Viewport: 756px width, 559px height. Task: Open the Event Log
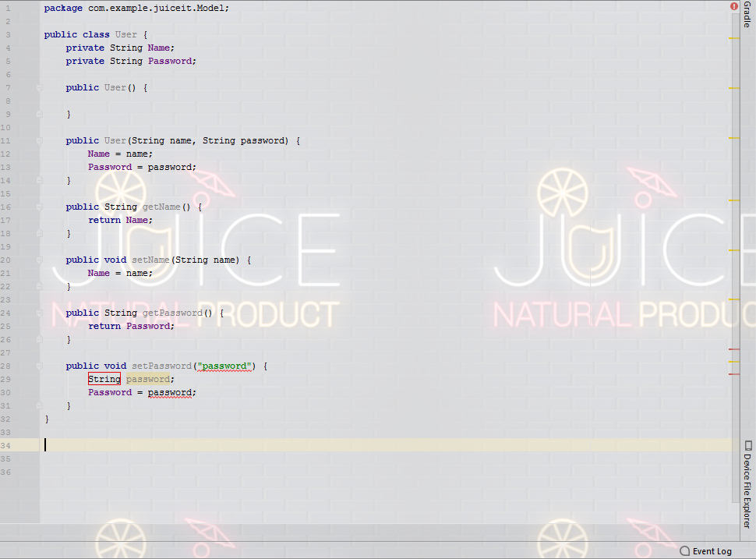(x=706, y=551)
